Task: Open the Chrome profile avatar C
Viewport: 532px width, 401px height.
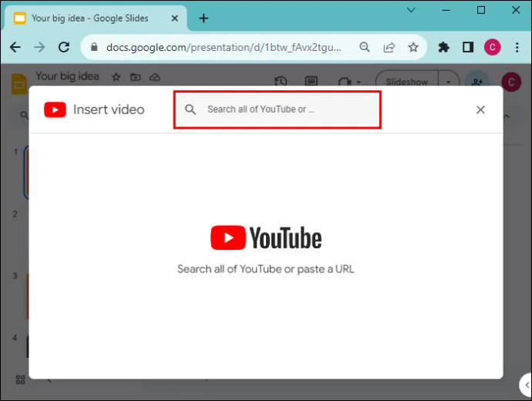Action: point(493,47)
